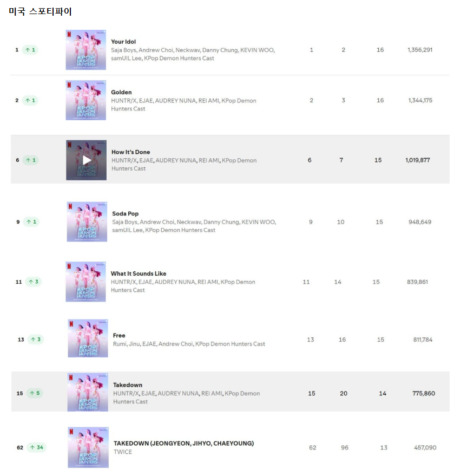
Task: Click Your Idol's stream count 1,356,291
Action: [x=420, y=50]
